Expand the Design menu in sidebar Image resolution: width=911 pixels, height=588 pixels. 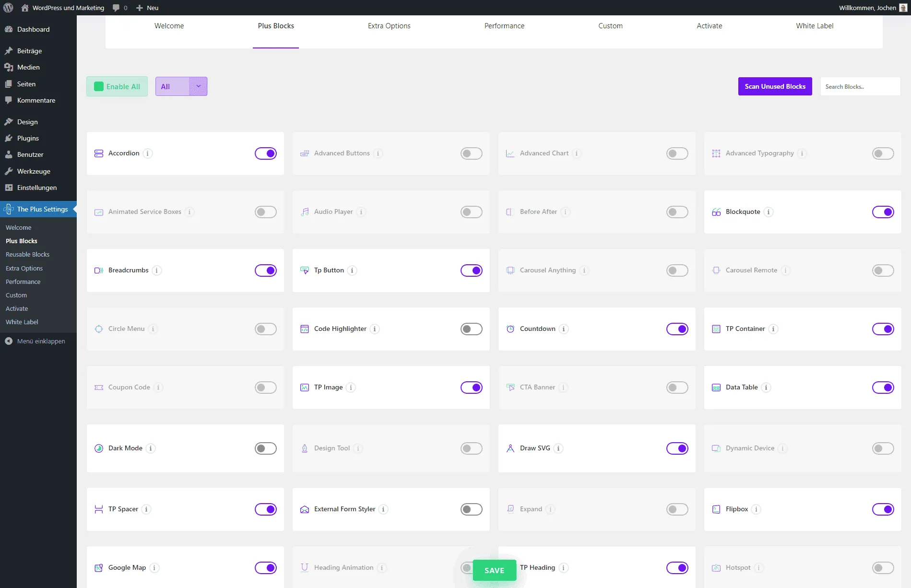coord(38,122)
